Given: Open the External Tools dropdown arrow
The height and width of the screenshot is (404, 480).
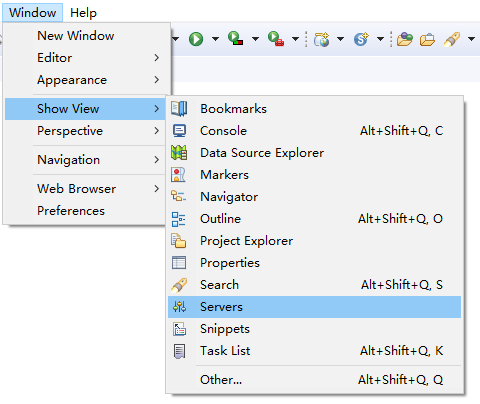Looking at the screenshot, I should 295,39.
